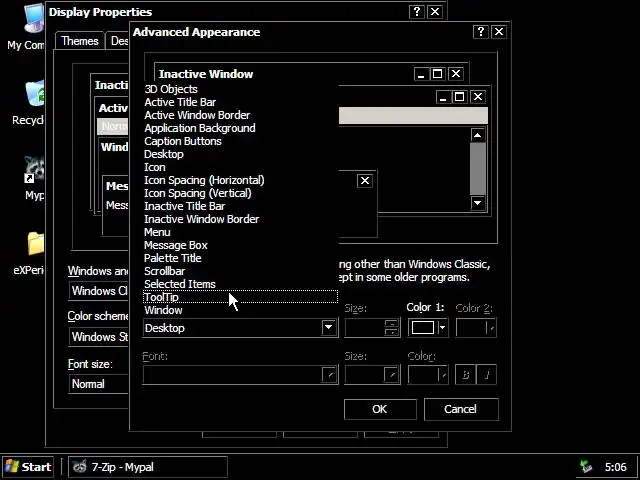This screenshot has width=640, height=480.
Task: Choose Icon Spacing (Horizontal) option
Action: [240, 180]
